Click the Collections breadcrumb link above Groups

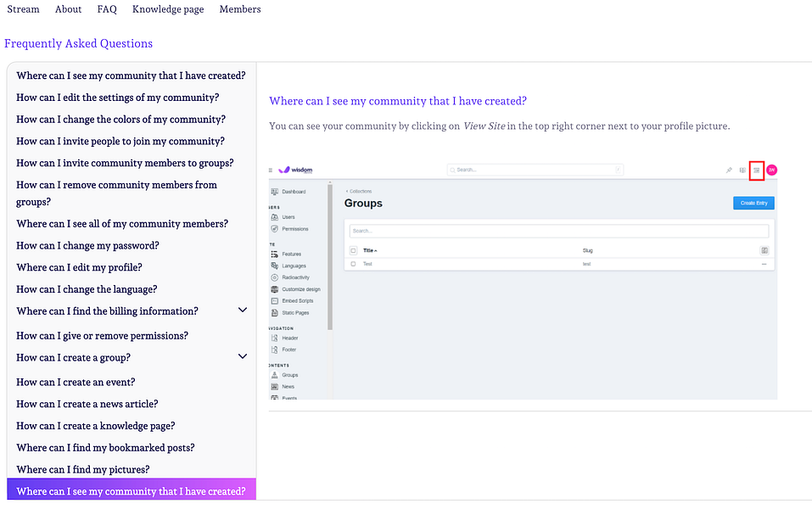(x=359, y=191)
